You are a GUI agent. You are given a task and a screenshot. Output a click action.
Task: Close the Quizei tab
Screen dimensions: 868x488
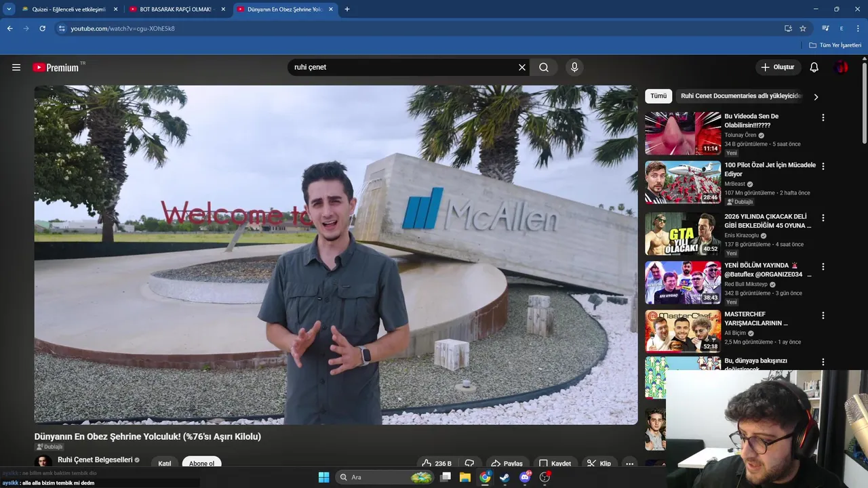pos(115,9)
